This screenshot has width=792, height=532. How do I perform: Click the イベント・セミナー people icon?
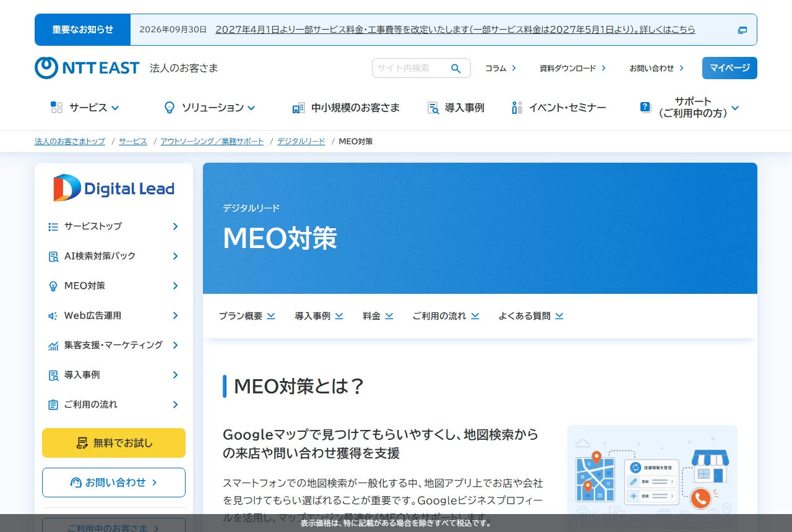(517, 108)
